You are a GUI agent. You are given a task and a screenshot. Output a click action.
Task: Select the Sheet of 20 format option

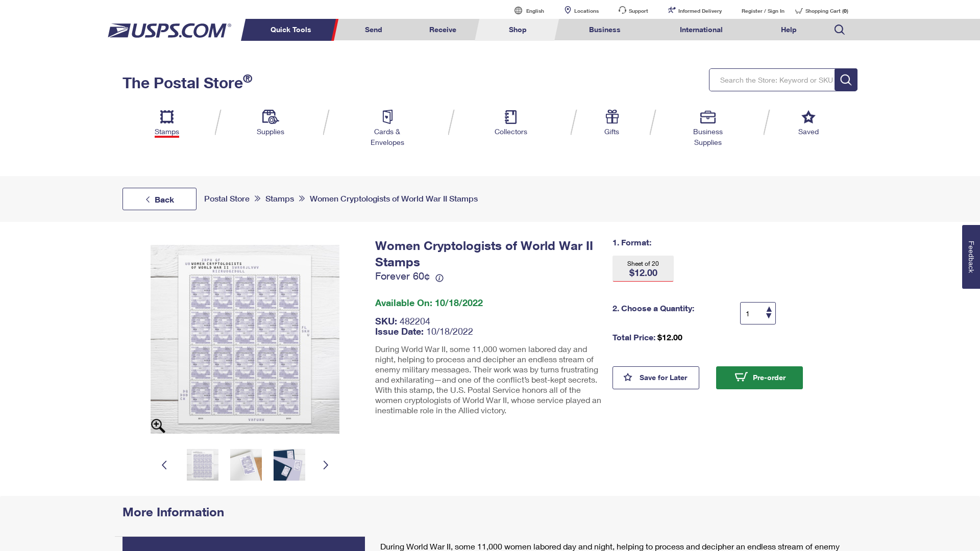[643, 268]
